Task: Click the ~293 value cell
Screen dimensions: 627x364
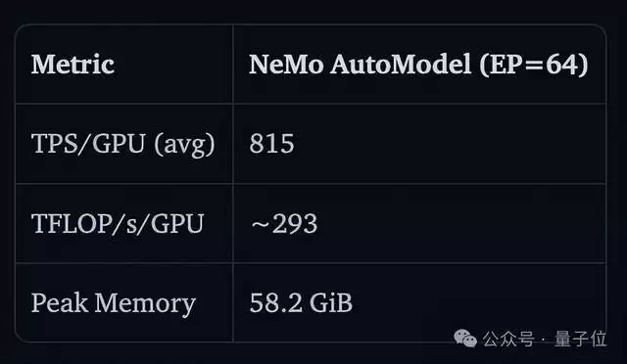Action: (284, 224)
